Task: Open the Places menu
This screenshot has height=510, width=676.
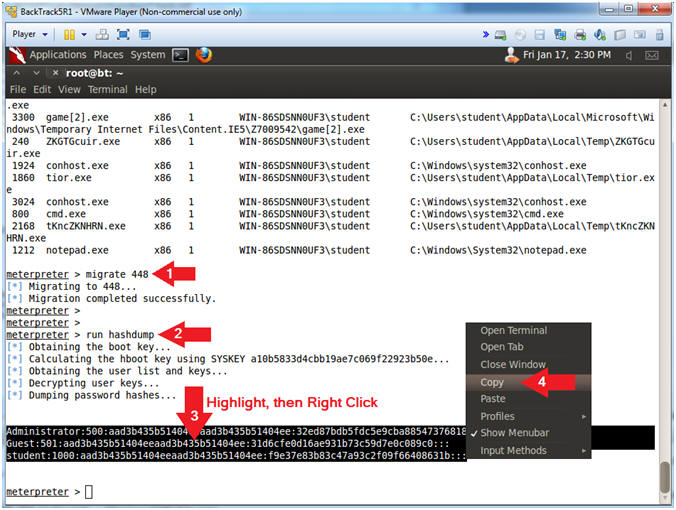Action: click(x=108, y=55)
